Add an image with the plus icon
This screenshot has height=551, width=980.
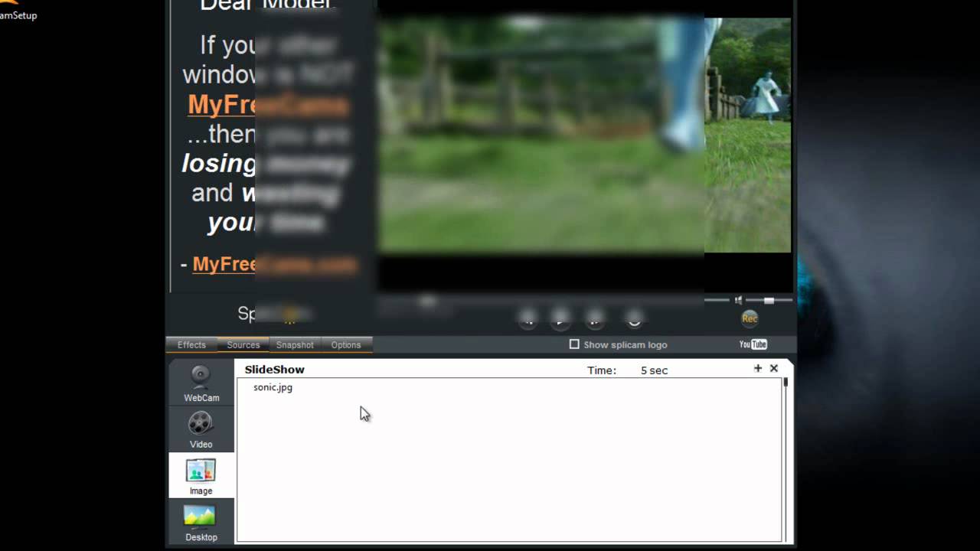[x=758, y=368]
